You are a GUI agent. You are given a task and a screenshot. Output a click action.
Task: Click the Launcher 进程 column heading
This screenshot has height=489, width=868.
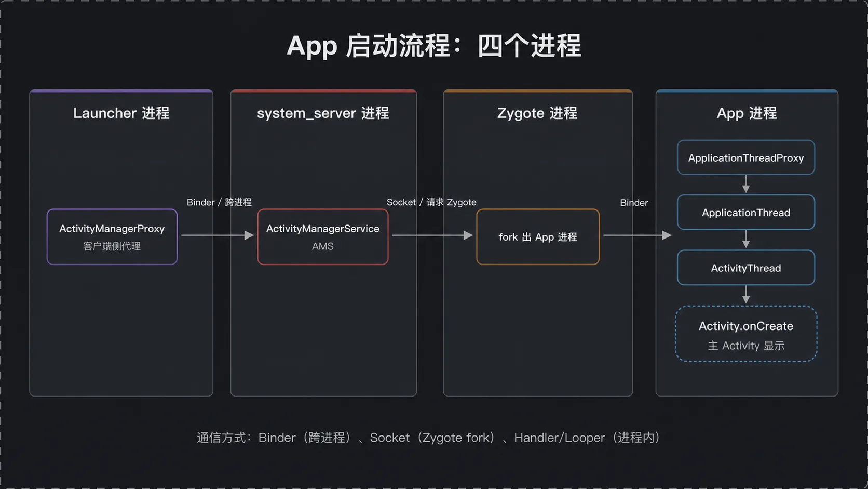coord(121,113)
